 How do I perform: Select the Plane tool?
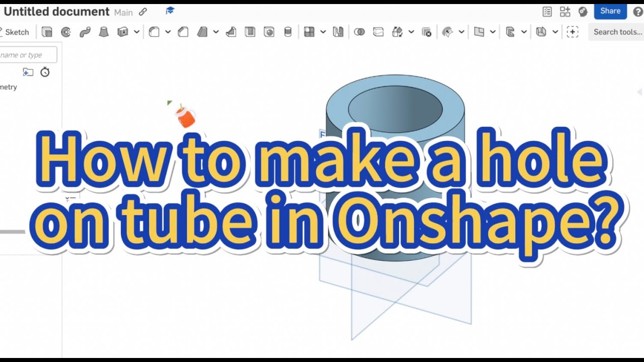pos(479,32)
